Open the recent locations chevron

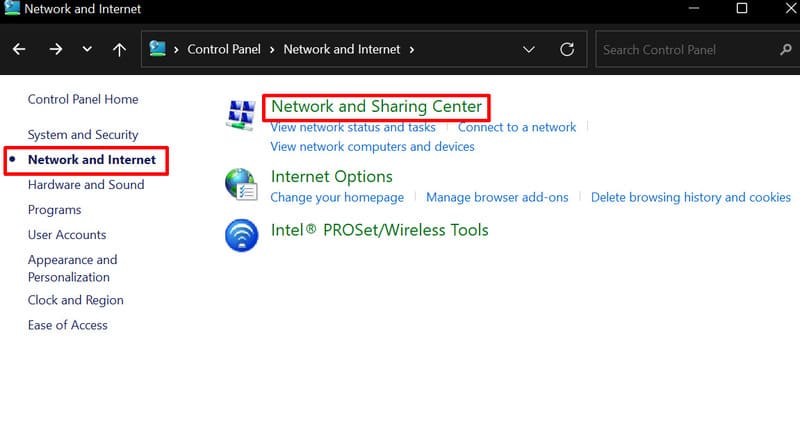pyautogui.click(x=87, y=49)
